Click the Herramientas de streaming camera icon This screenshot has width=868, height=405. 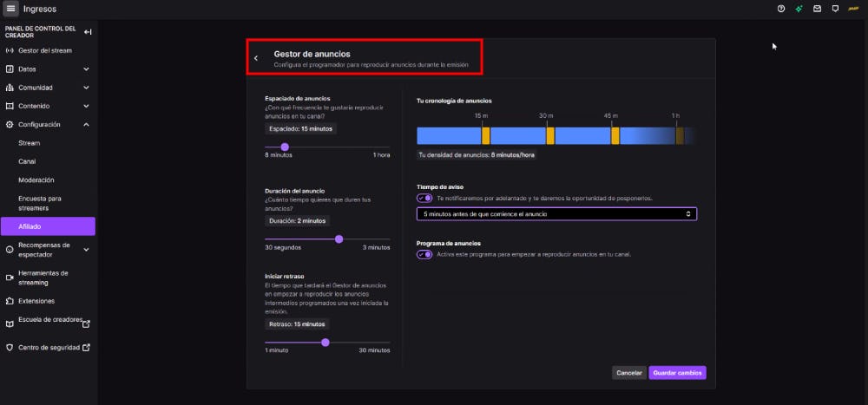(x=10, y=278)
